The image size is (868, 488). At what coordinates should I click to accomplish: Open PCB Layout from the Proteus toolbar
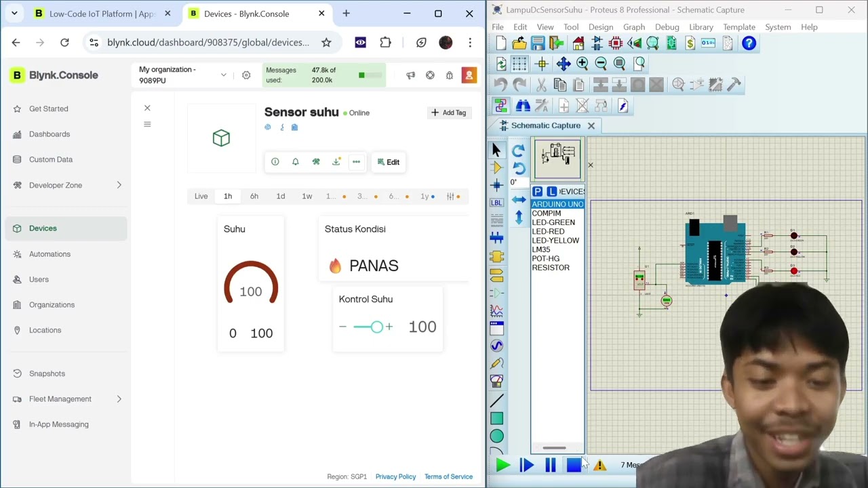[x=616, y=43]
